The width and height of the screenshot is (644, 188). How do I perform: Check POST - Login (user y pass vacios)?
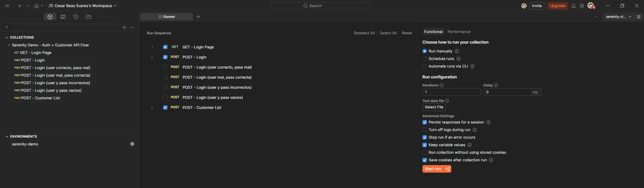(165, 97)
